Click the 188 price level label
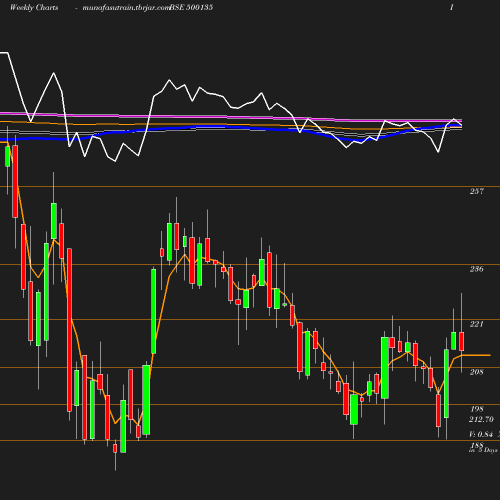500x500 pixels. coord(477,445)
